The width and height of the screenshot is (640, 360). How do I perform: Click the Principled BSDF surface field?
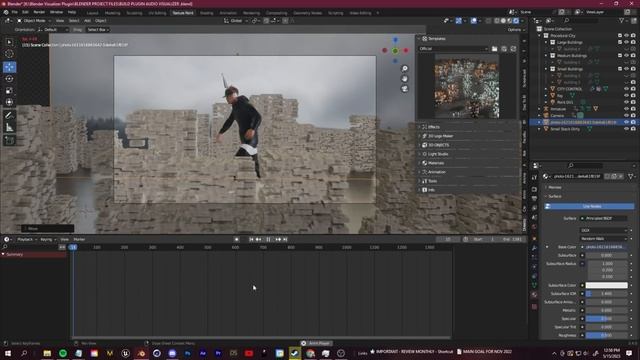coord(604,219)
